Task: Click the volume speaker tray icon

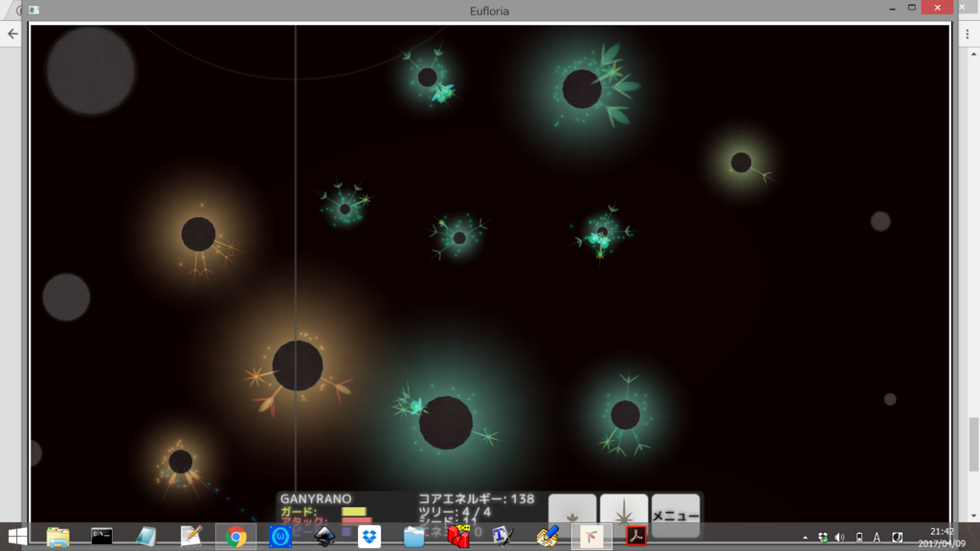Action: [x=840, y=538]
